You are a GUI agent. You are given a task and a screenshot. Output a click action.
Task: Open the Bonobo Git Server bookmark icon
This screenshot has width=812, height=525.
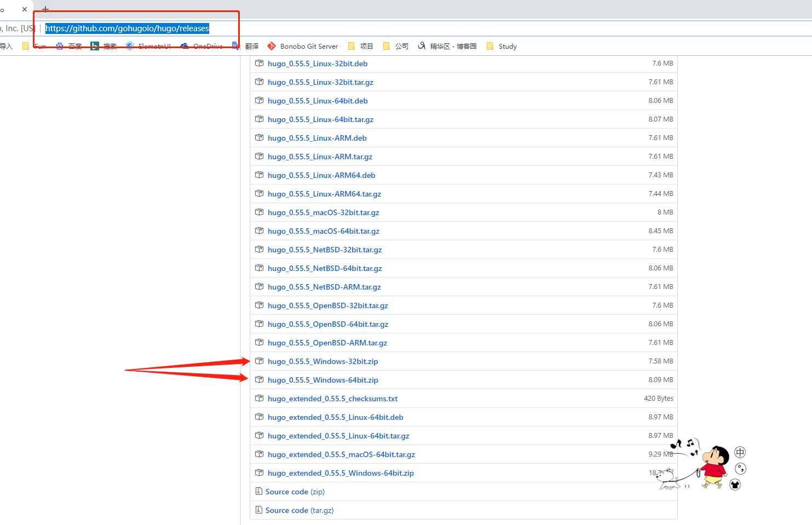pyautogui.click(x=271, y=46)
